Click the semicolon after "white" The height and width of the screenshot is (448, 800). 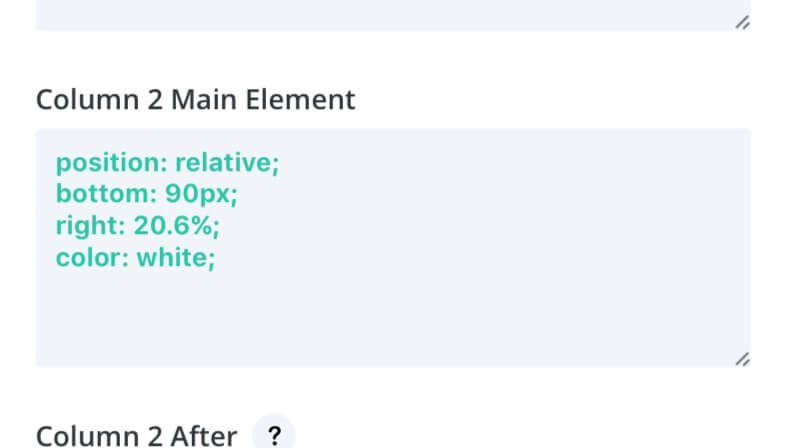[x=212, y=260]
